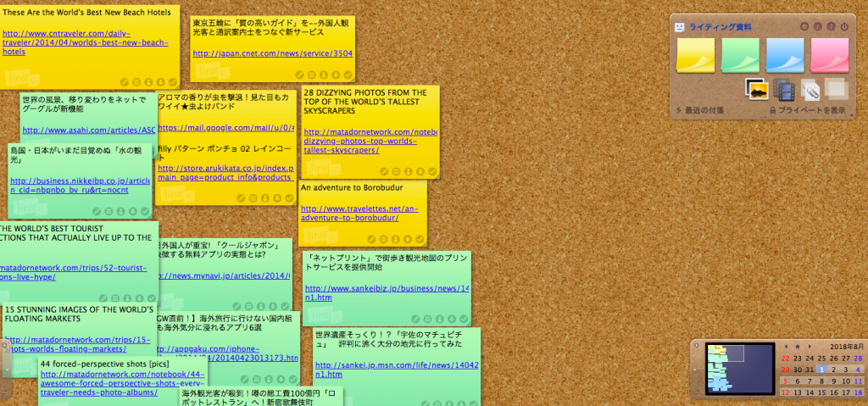868x406 pixels.
Task: Peel off the ネットプリント sticky
Action: 464,319
